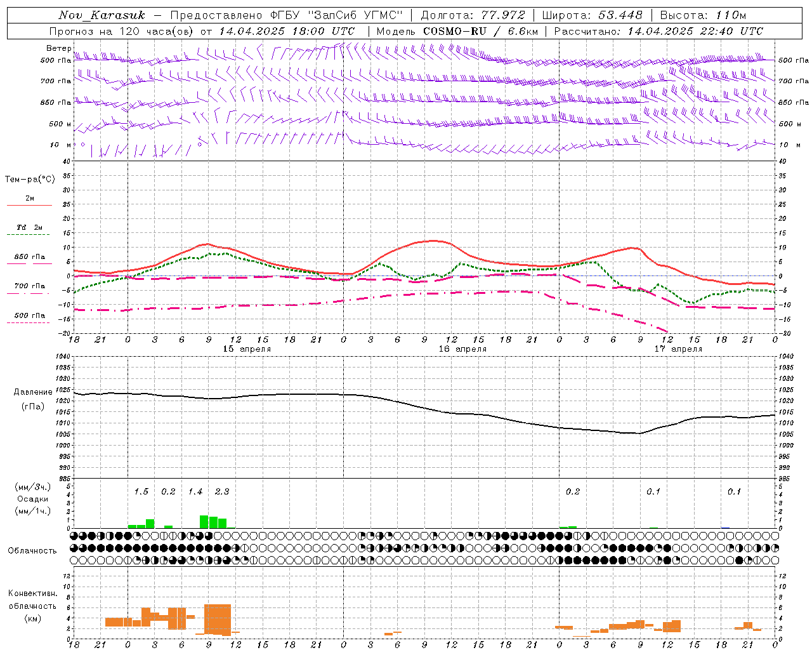Image resolution: width=812 pixels, height=650 pixels.
Task: Click the 'Широта: 53.448' header value
Action: tap(593, 15)
